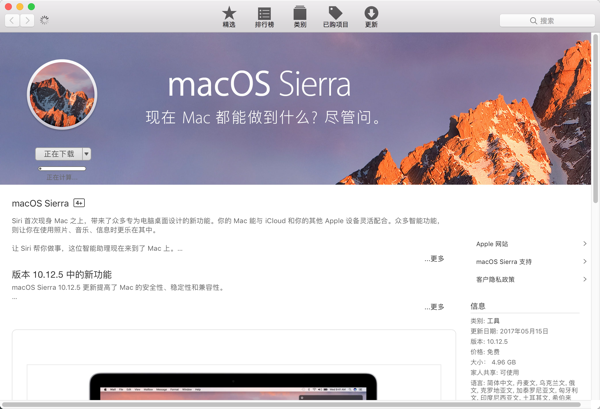
Task: Expand version notes with second ...更多 link
Action: [434, 307]
